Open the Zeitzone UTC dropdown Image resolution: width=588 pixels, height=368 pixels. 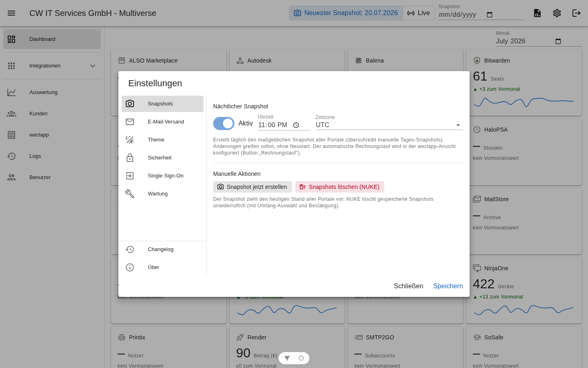point(389,125)
